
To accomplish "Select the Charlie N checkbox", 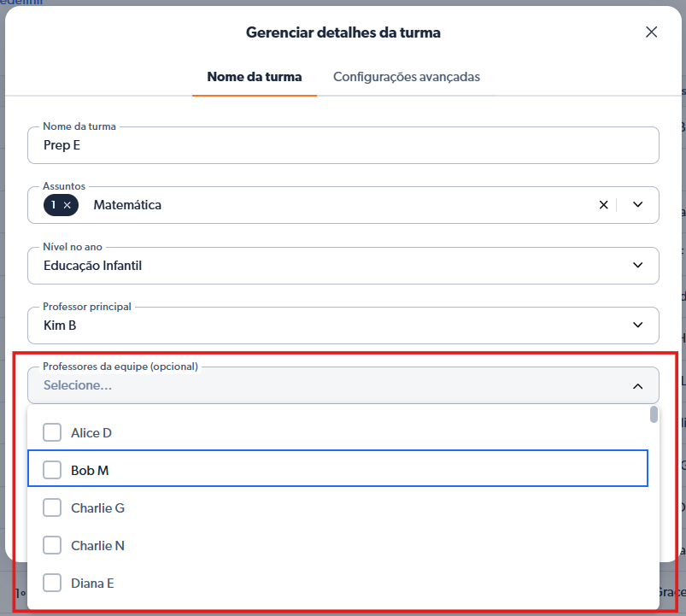I will (x=52, y=545).
